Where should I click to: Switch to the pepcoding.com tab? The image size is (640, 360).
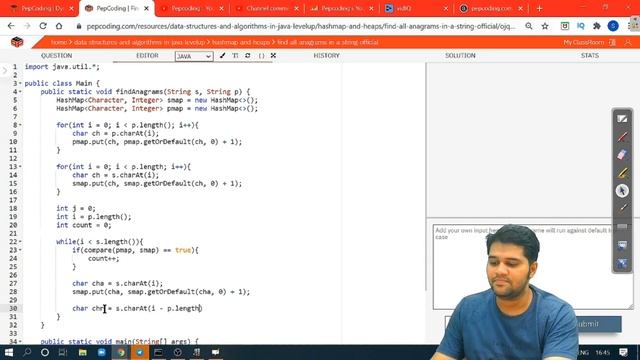tap(491, 8)
